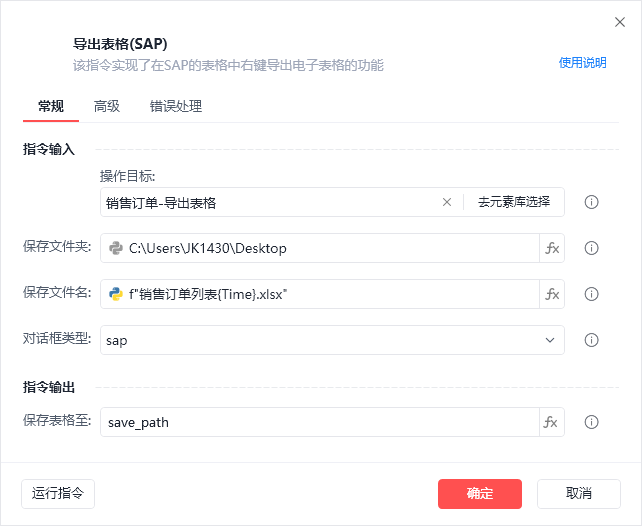The height and width of the screenshot is (526, 642).
Task: Click the fx icon for save file name
Action: coord(552,294)
